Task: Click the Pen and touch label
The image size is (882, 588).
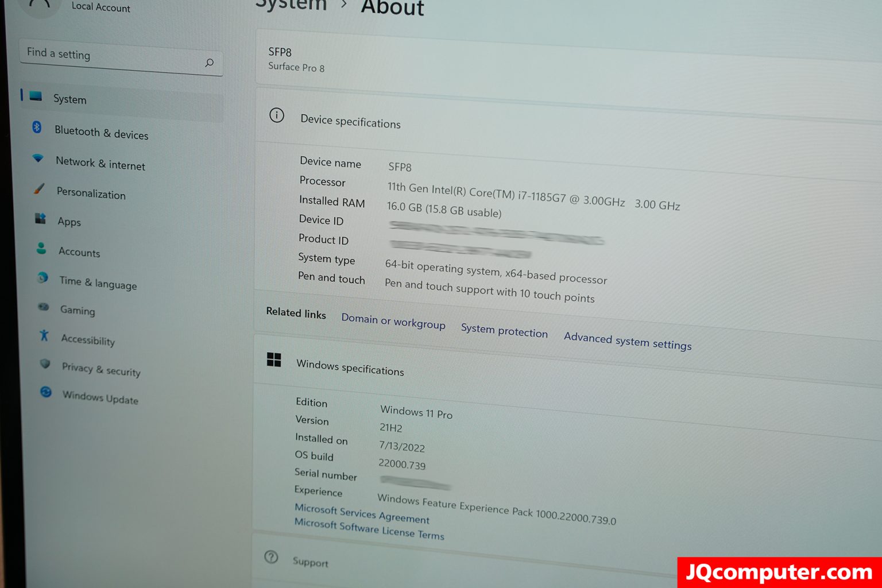Action: pos(331,277)
